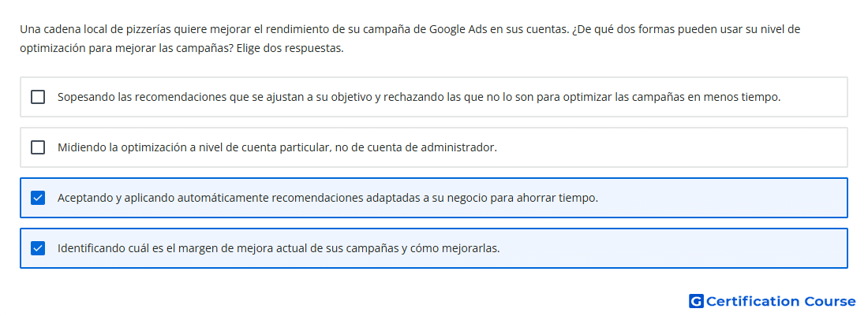The image size is (868, 316).
Task: Tick the checkbox beside 'Midiendo la optimización'
Action: pyautogui.click(x=38, y=147)
